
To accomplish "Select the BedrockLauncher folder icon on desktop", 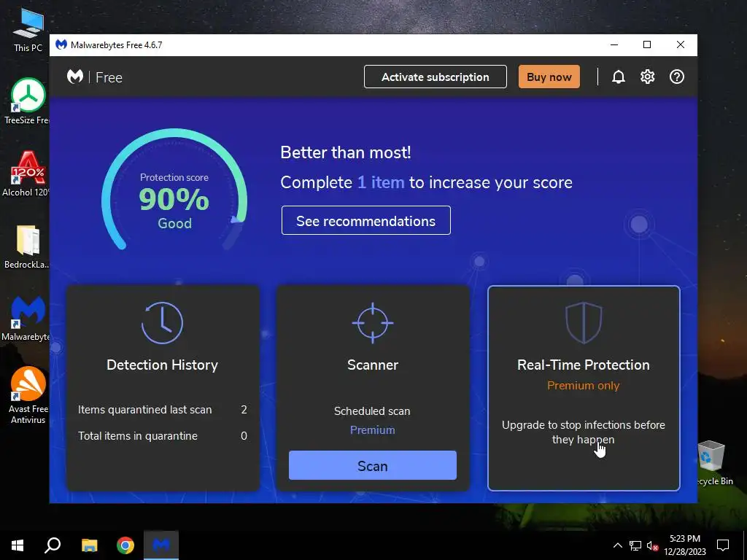I will coord(27,246).
